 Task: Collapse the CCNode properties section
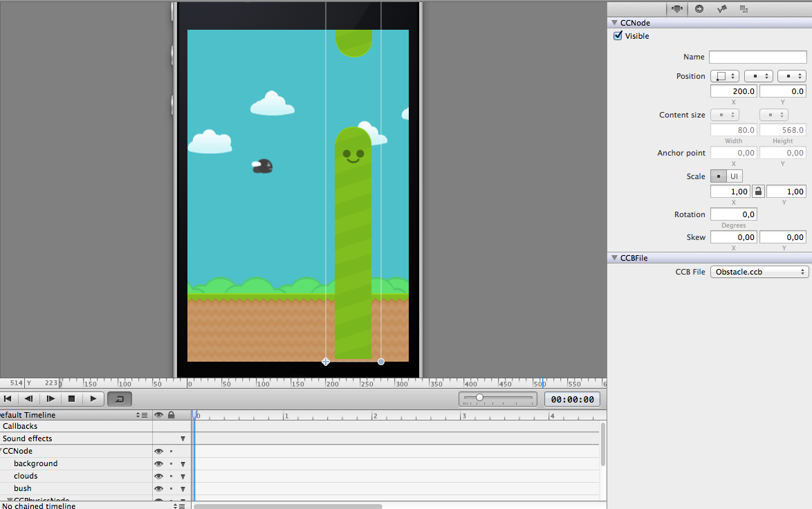click(x=614, y=23)
